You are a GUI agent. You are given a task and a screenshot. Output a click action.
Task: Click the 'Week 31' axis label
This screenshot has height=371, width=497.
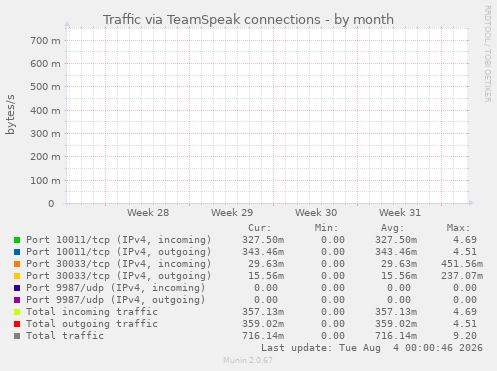click(400, 213)
